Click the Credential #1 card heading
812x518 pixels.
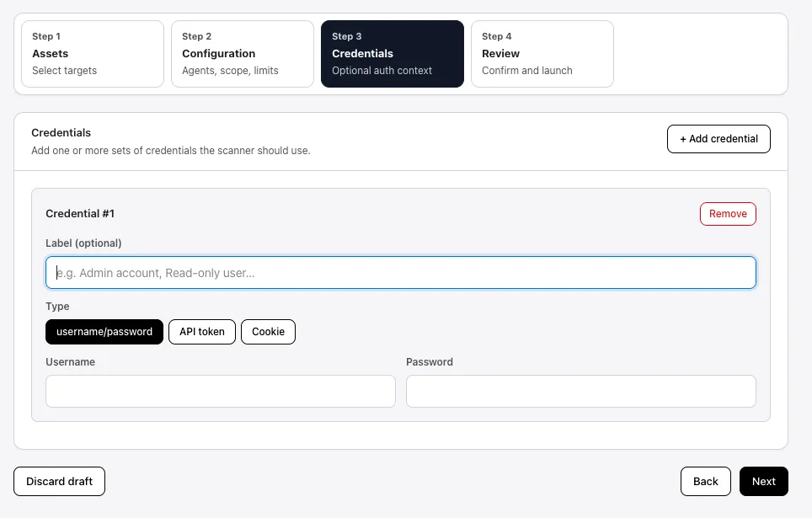[80, 213]
